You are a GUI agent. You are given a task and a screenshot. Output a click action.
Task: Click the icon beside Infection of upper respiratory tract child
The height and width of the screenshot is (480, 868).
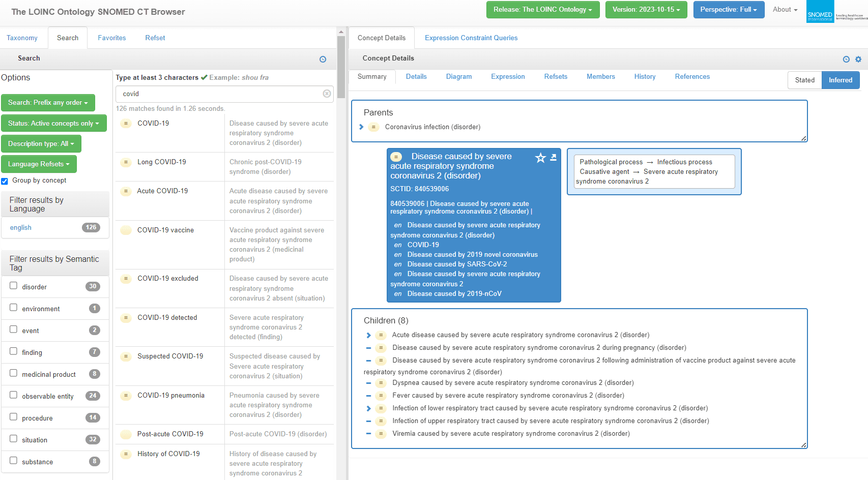pos(381,421)
